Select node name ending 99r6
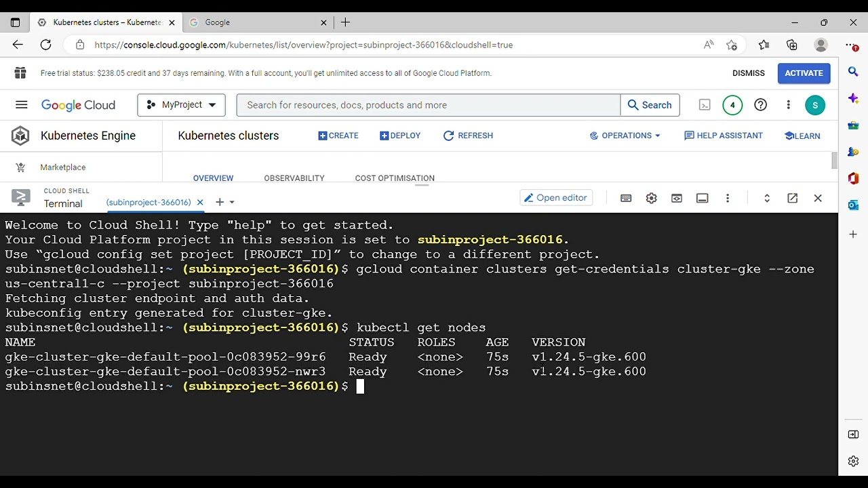Image resolution: width=868 pixels, height=488 pixels. pos(165,357)
